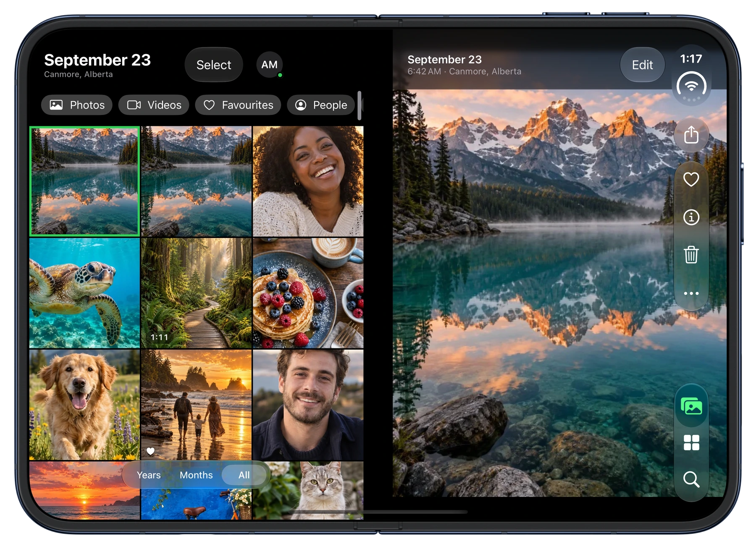Image resolution: width=756 pixels, height=549 pixels.
Task: Filter by Favourites chip
Action: [x=238, y=105]
